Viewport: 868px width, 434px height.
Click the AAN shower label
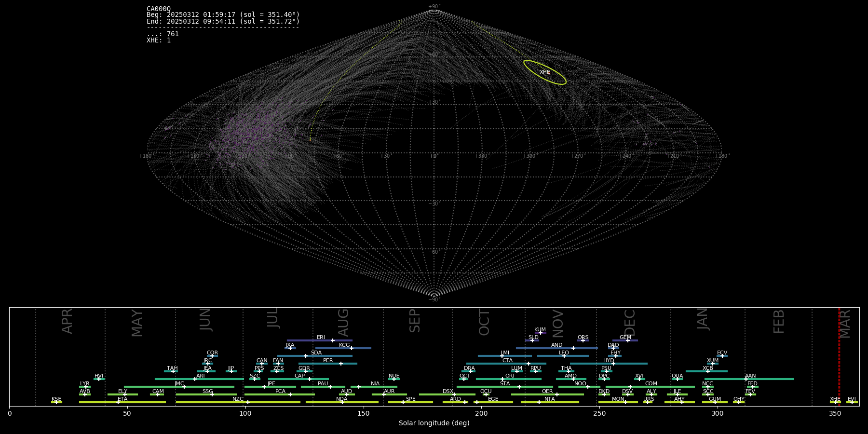tap(750, 376)
